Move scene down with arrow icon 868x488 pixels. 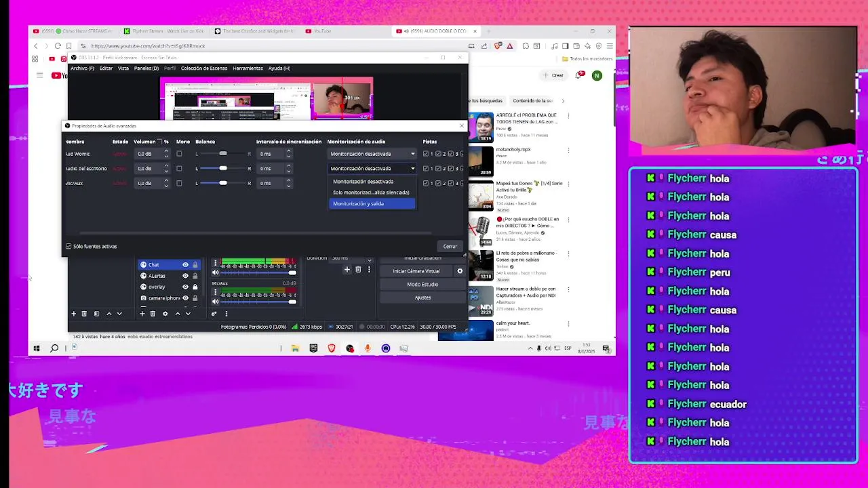tap(119, 314)
